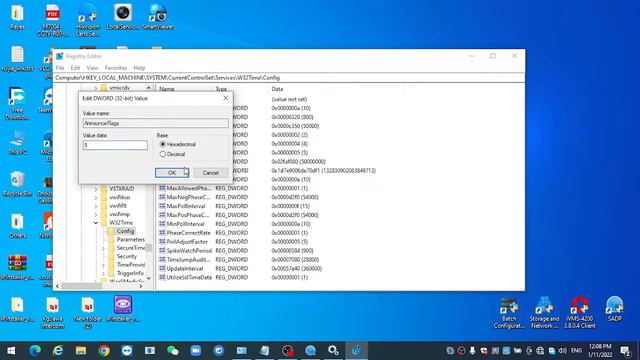640x360 pixels.
Task: Click the DWORD icon beside MaxPollInterval
Action: click(162, 206)
